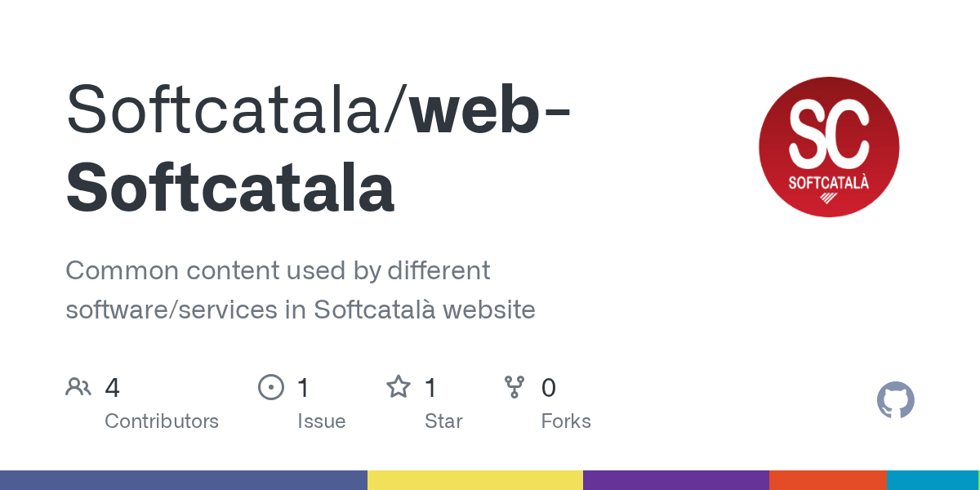Click the blue language bar segment

[184, 480]
